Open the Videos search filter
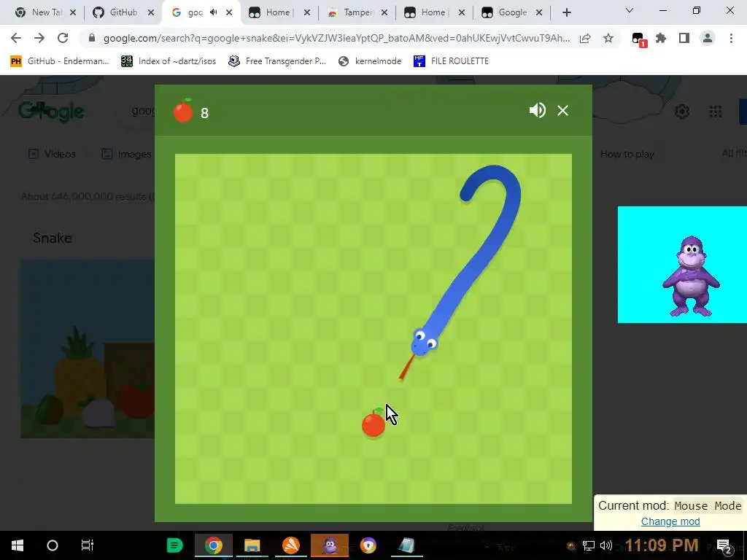This screenshot has height=560, width=747. [x=53, y=154]
